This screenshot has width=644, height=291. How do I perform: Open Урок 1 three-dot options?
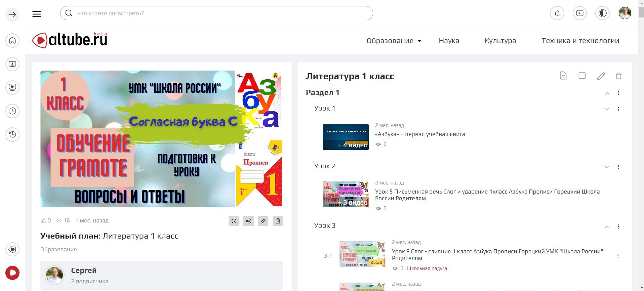pos(618,109)
